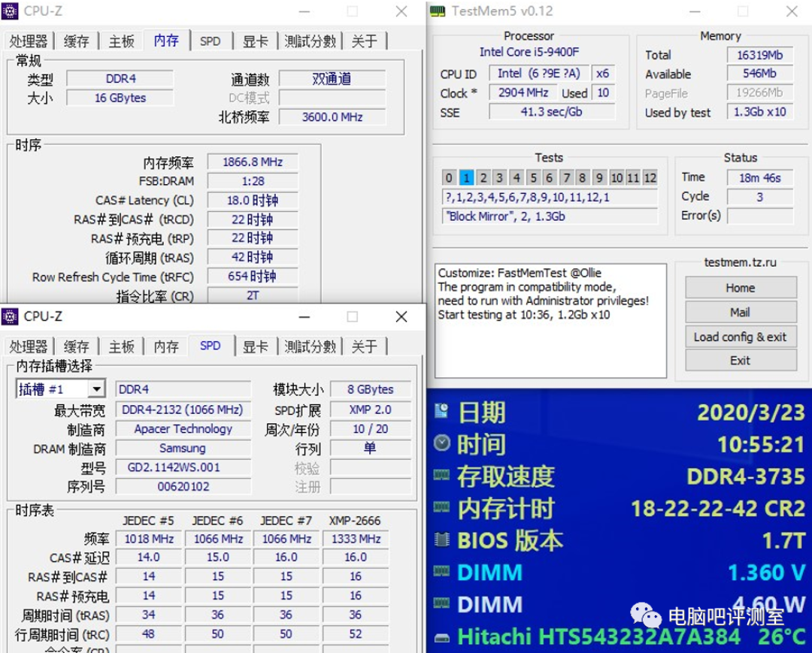
Task: Click the 18.0 时钟 CAS latency value
Action: point(253,200)
